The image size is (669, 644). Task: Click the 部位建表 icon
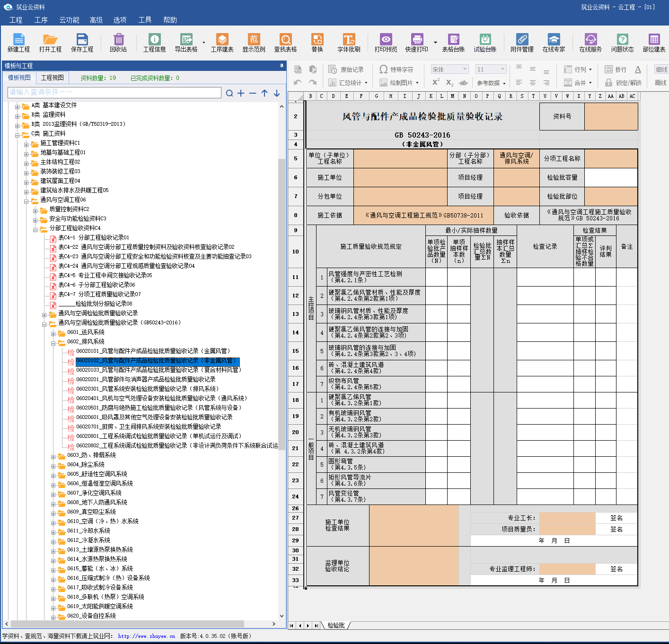click(654, 43)
